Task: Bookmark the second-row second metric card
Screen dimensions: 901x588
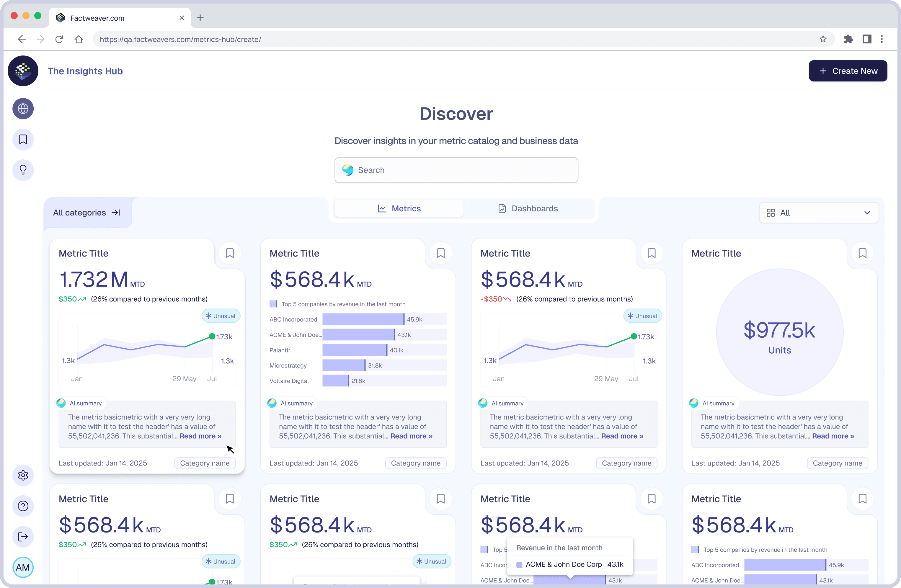Action: coord(441,499)
